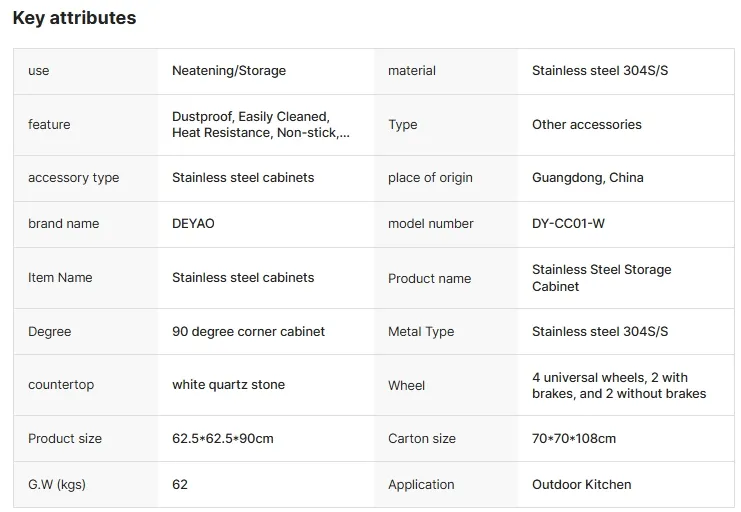Select the place of origin label
The width and height of the screenshot is (741, 512).
tap(430, 177)
